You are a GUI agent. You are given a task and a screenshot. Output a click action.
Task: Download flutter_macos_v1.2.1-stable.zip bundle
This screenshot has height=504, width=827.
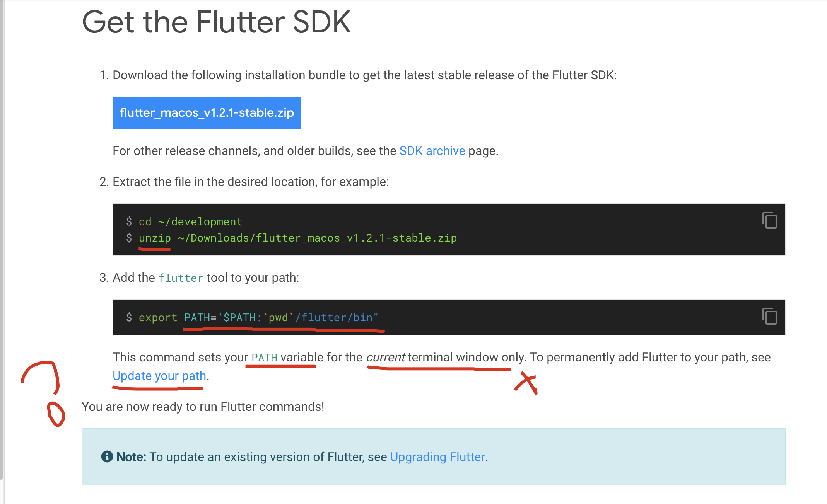click(x=207, y=113)
